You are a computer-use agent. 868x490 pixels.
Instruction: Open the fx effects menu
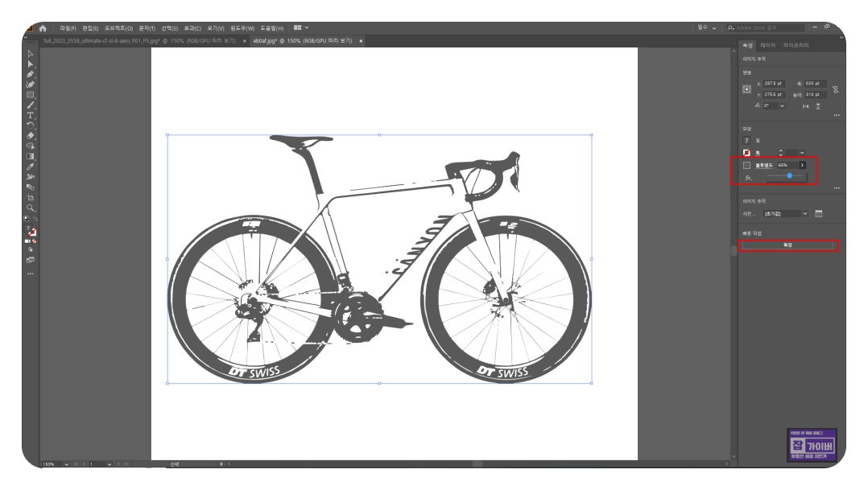(748, 178)
